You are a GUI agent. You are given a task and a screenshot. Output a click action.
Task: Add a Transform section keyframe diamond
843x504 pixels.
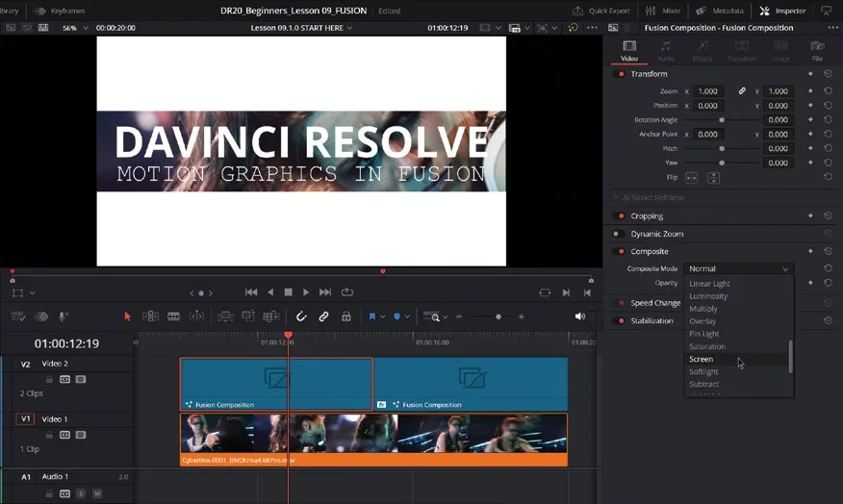810,74
